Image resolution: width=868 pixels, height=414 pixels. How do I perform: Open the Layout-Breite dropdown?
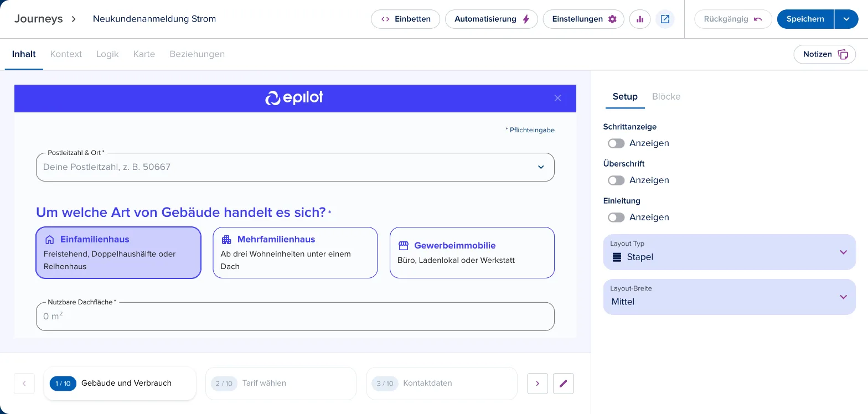(729, 297)
